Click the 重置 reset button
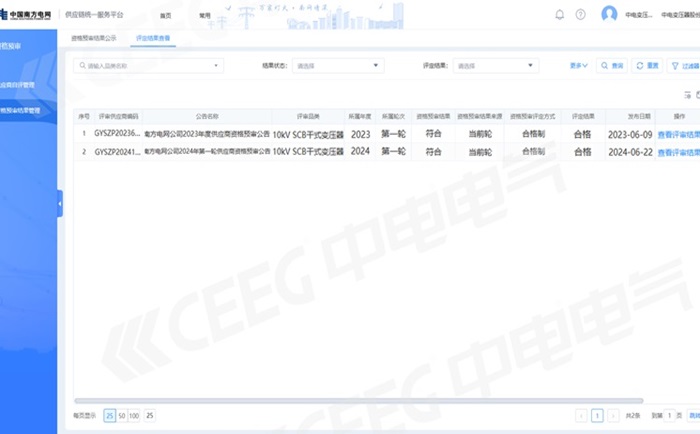 [647, 65]
